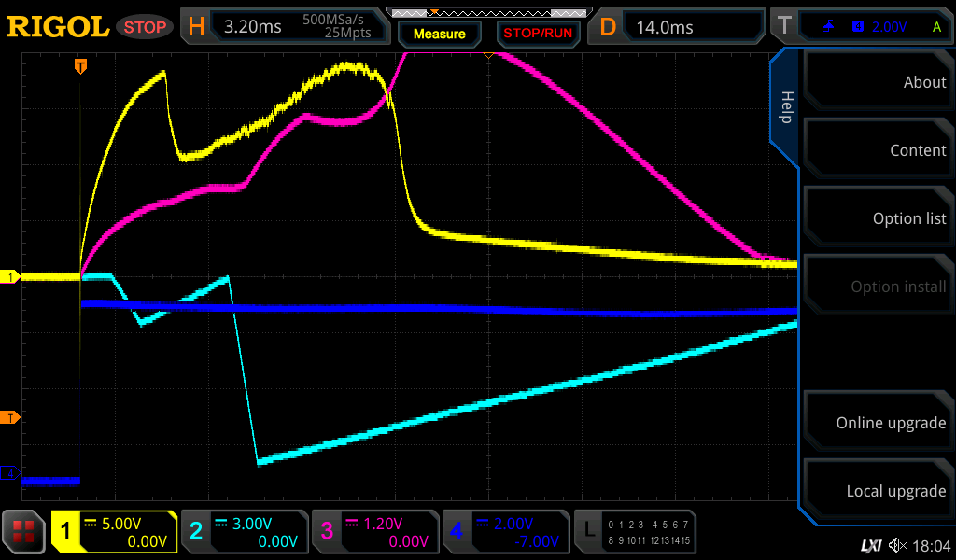Collapse the Help side tab
Viewport: 956px width, 560px height.
click(x=785, y=107)
